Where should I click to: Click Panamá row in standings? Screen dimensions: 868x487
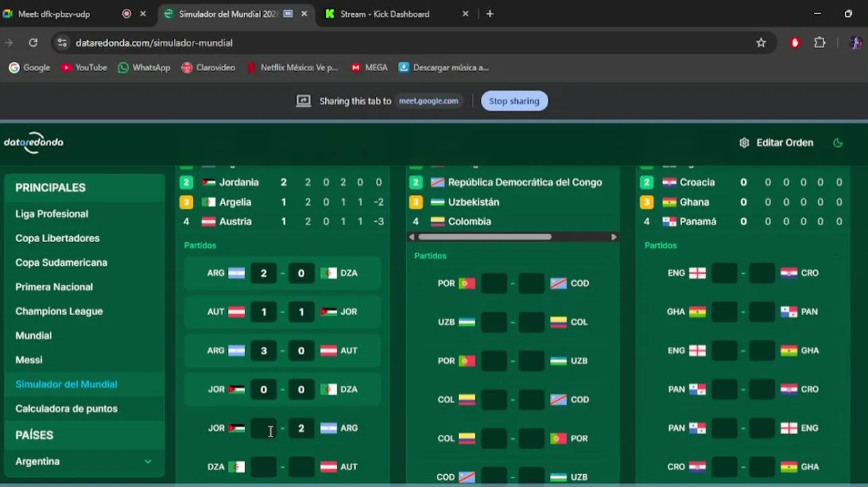[743, 221]
